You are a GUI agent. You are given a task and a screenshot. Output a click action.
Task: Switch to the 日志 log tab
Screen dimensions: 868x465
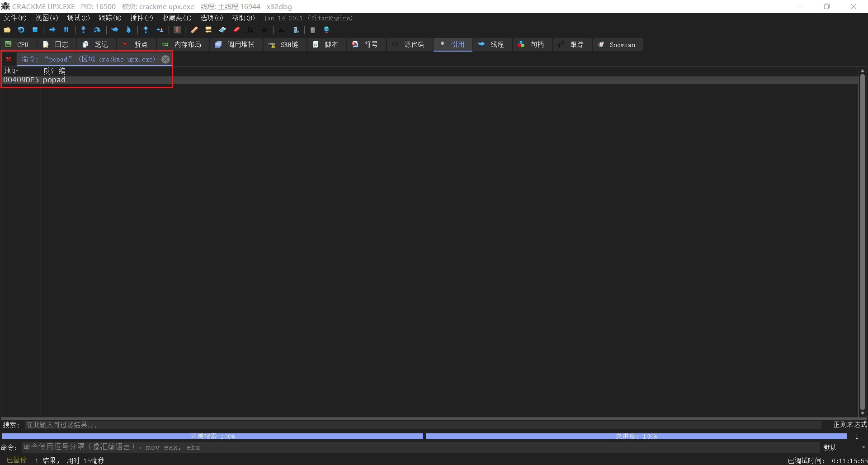(x=56, y=44)
